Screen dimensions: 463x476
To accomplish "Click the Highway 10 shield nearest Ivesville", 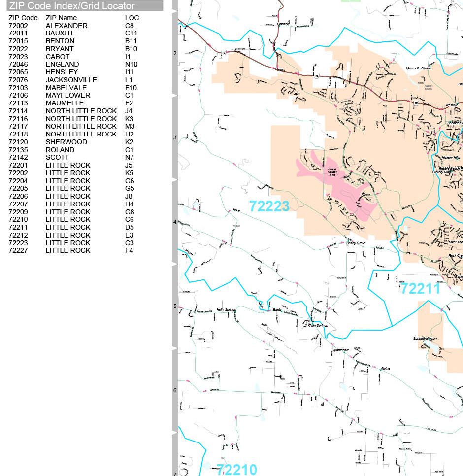I will 416,103.
